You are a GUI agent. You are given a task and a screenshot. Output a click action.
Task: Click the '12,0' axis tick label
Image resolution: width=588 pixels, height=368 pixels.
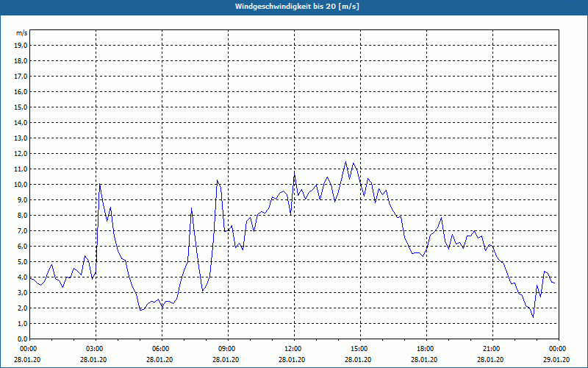[21, 154]
